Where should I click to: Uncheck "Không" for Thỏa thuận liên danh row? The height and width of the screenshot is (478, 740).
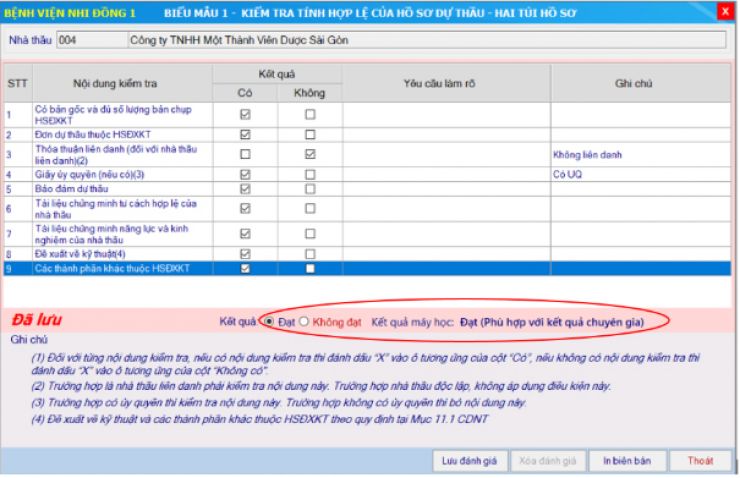pos(310,154)
